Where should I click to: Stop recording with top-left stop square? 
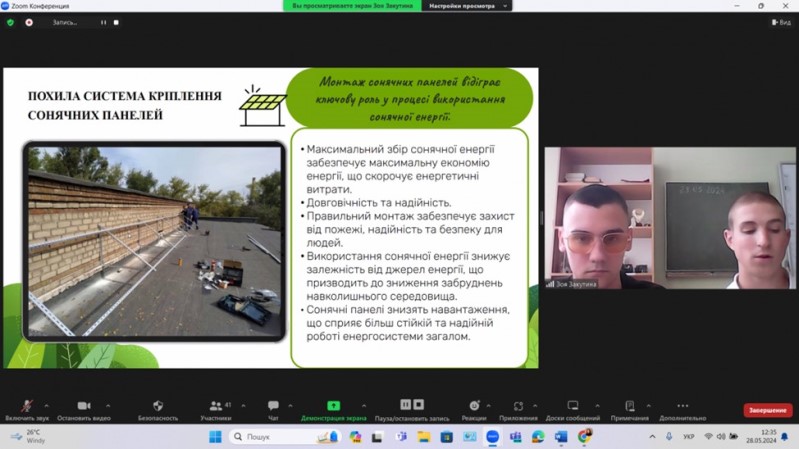116,22
